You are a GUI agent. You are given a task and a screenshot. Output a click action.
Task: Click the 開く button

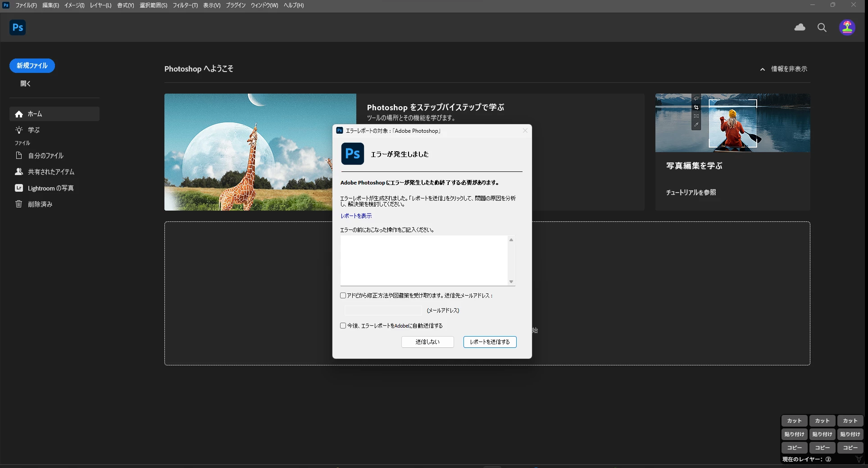26,84
